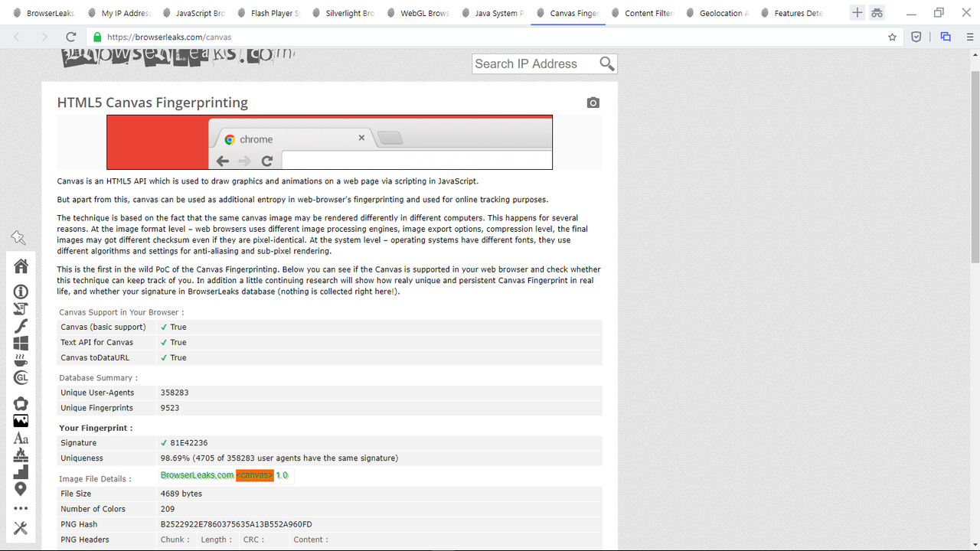The width and height of the screenshot is (980, 551).
Task: Click the Number of Colors value 209
Action: pos(168,509)
